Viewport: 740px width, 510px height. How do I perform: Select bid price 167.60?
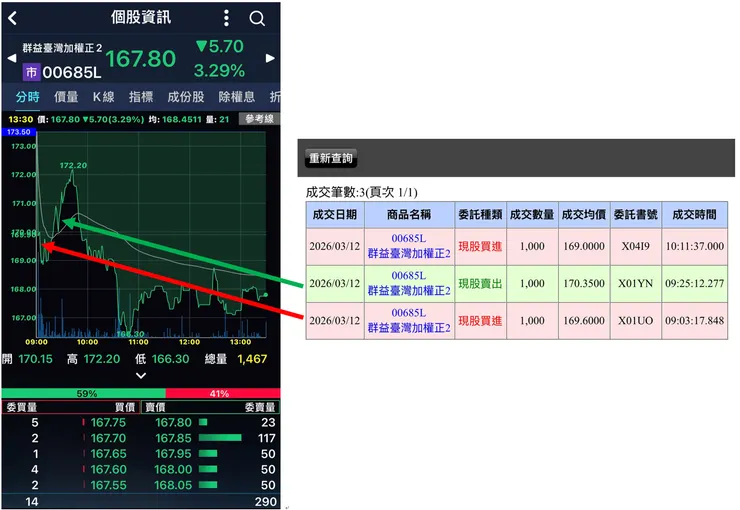point(109,469)
